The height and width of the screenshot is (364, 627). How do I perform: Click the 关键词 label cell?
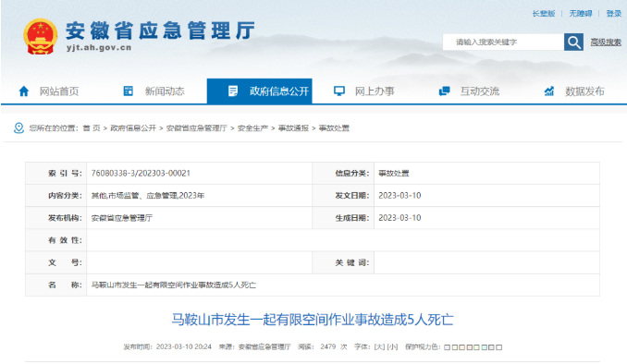[x=343, y=262]
